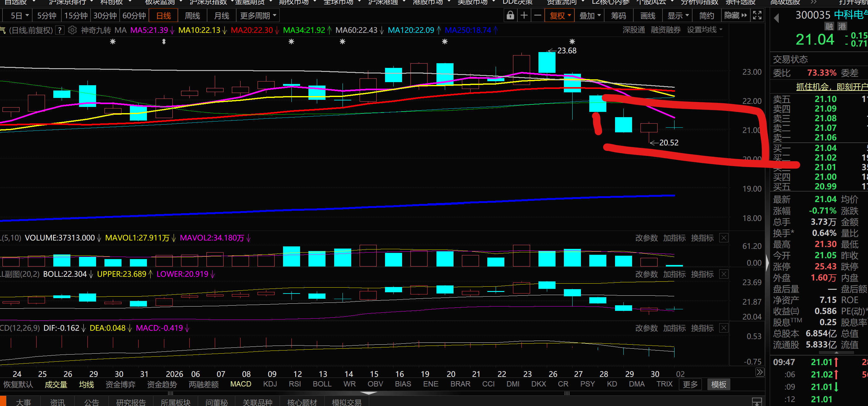Click 抓住机会，即刻开户 account link
868x406 pixels.
pos(831,86)
